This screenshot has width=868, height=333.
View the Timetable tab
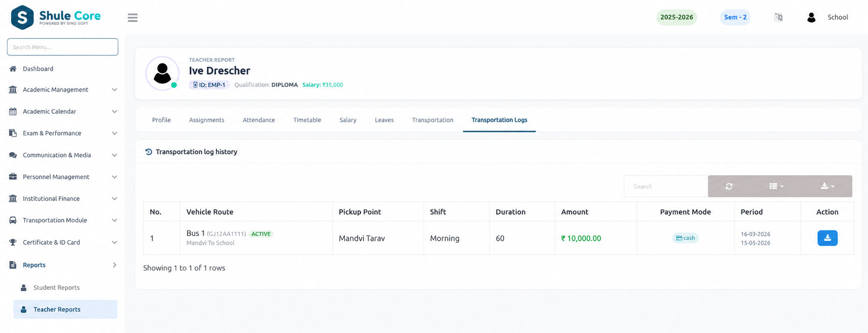(x=307, y=120)
